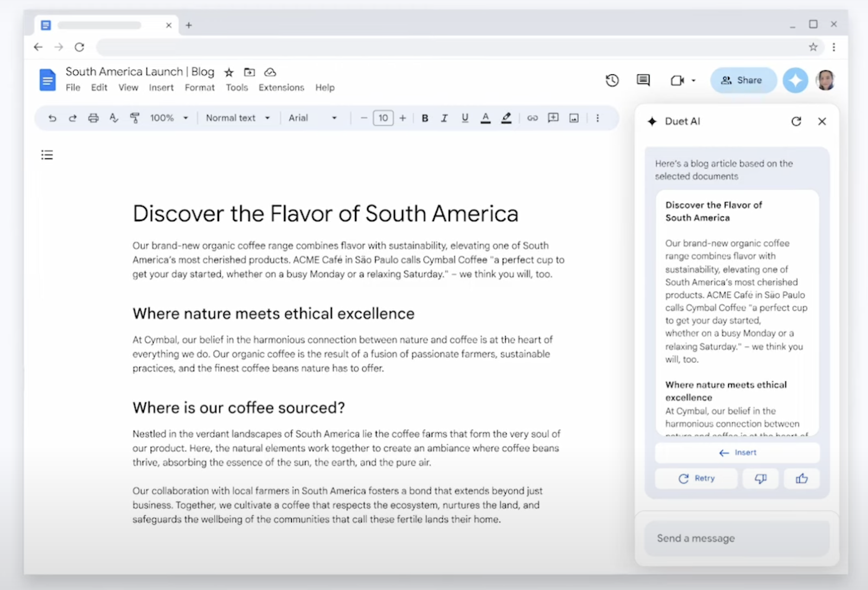Move document using folder icon
Screen dimensions: 868x590
coord(250,72)
